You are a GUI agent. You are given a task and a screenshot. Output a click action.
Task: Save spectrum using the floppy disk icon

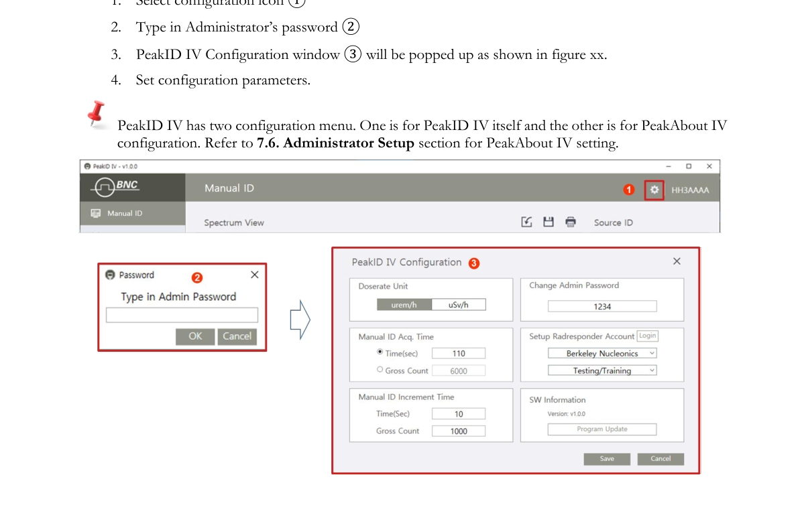point(549,222)
